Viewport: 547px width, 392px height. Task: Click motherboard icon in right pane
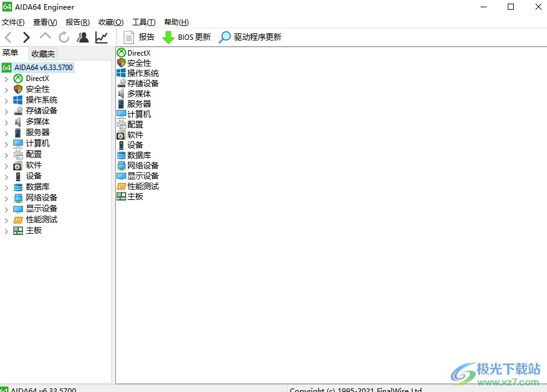click(x=121, y=196)
